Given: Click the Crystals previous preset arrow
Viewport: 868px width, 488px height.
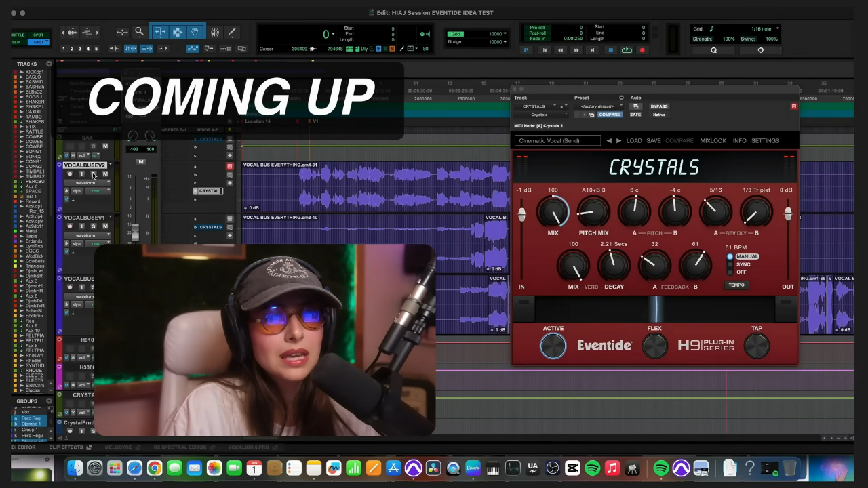Looking at the screenshot, I should (x=609, y=141).
